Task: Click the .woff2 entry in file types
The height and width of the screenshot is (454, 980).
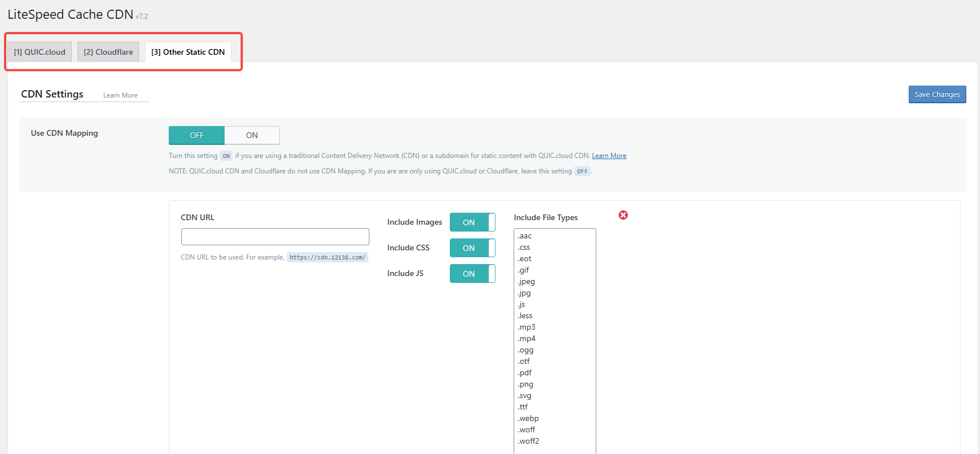Action: click(529, 441)
